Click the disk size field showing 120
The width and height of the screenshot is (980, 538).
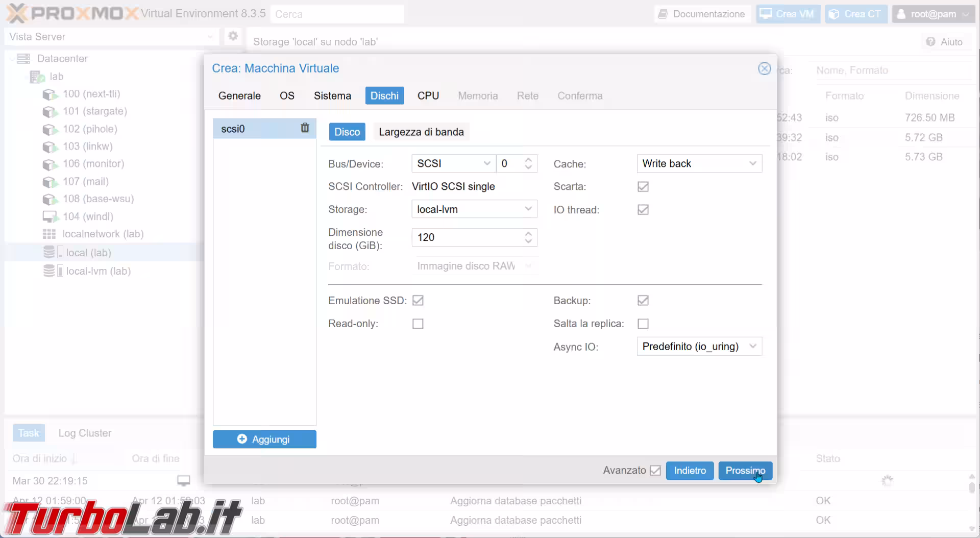tap(467, 237)
